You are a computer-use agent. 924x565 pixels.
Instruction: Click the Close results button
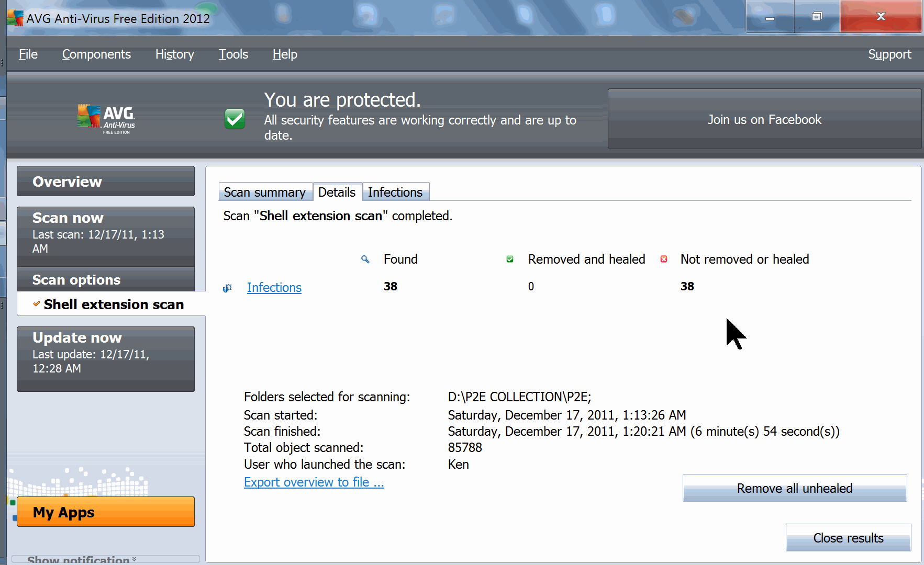click(x=848, y=538)
